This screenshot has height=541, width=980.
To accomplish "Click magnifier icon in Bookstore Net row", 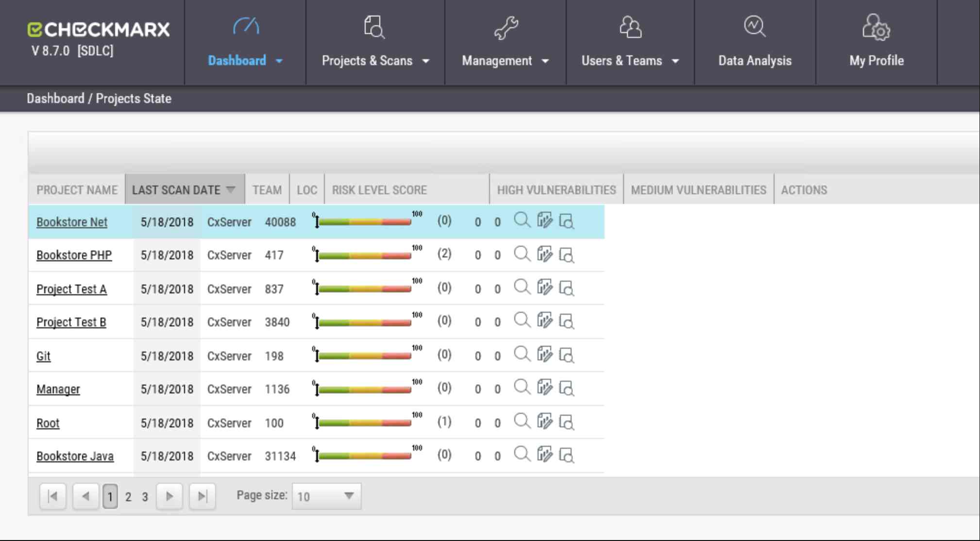I will 522,220.
